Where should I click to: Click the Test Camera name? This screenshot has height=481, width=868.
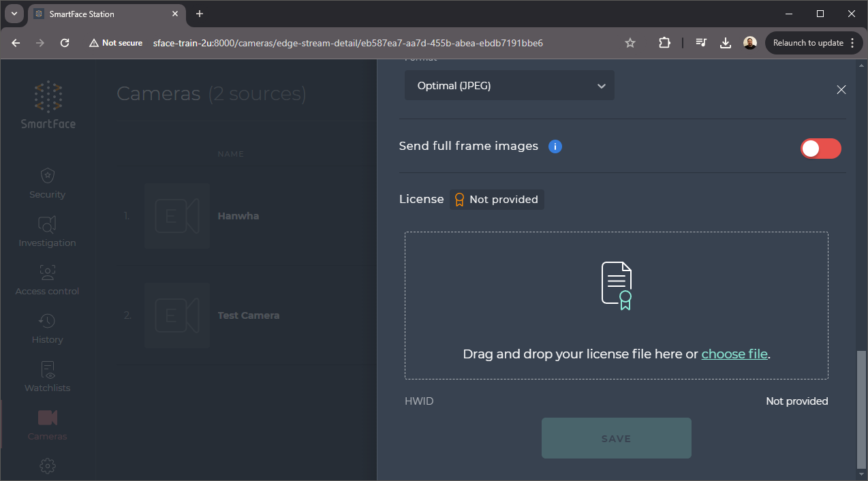tap(249, 315)
